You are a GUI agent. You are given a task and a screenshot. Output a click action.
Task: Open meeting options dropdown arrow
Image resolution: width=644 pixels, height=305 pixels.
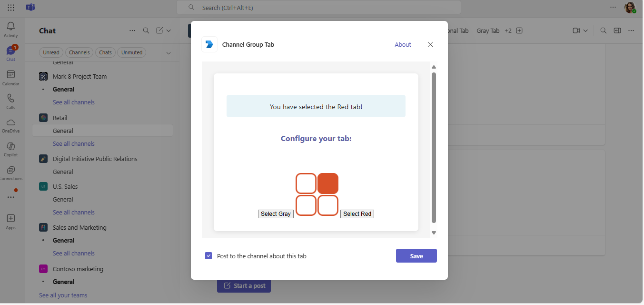click(585, 30)
